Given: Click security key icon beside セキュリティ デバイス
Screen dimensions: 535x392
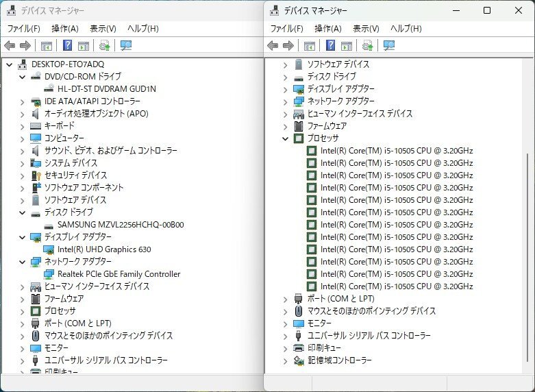Looking at the screenshot, I should tap(36, 175).
